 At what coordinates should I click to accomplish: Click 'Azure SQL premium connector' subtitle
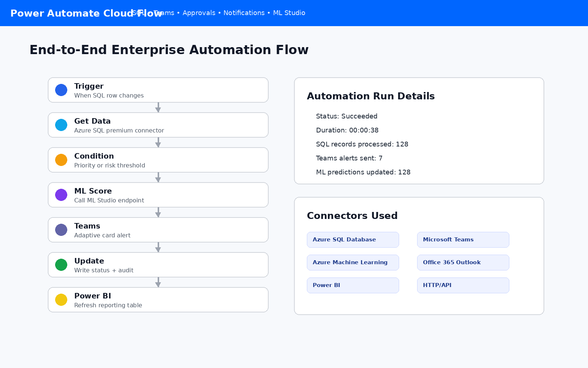pos(119,131)
